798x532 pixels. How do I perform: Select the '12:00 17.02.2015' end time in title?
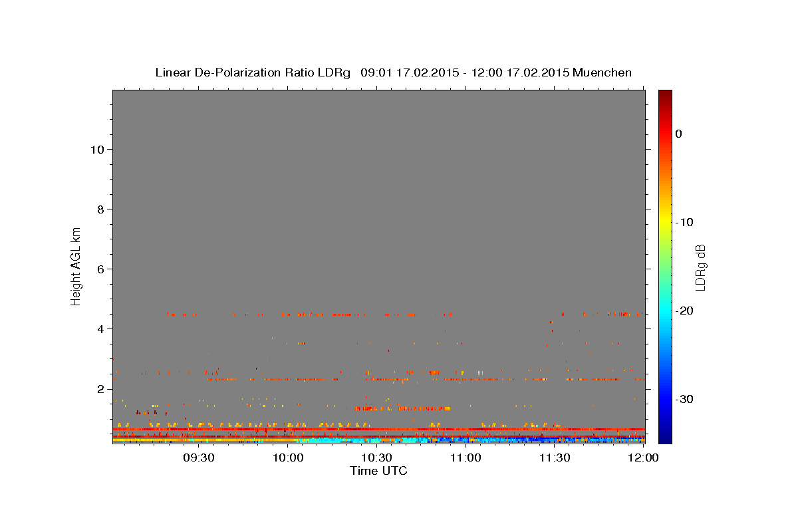[x=520, y=72]
